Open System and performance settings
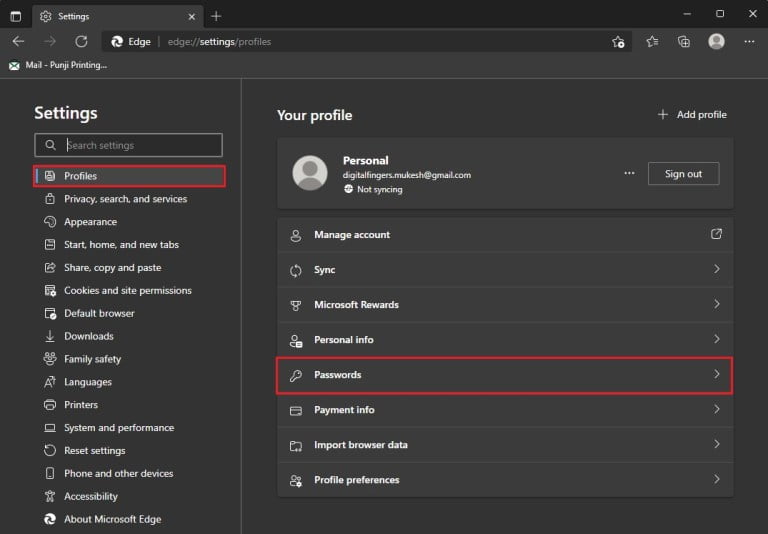Viewport: 768px width, 534px height. [x=109, y=428]
